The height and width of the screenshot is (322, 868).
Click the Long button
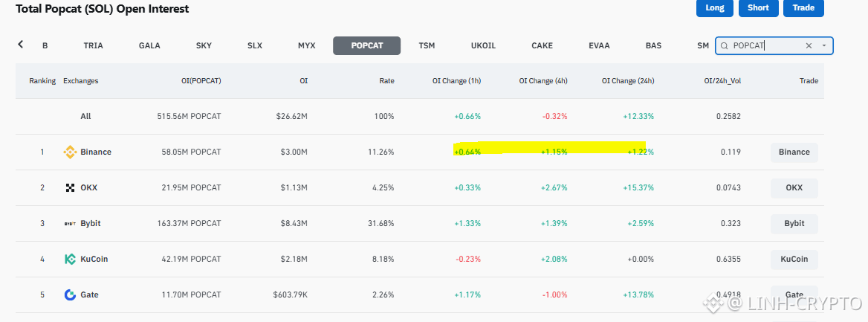pos(715,7)
